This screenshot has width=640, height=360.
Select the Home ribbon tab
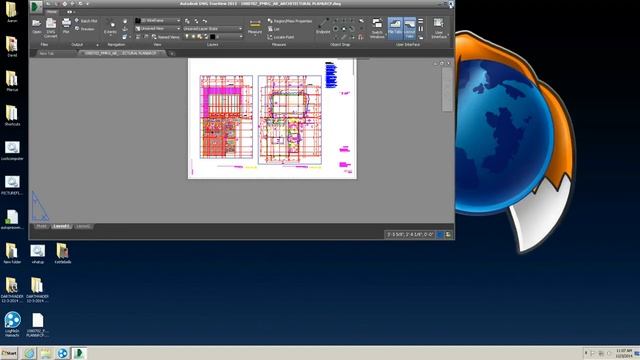coord(51,12)
